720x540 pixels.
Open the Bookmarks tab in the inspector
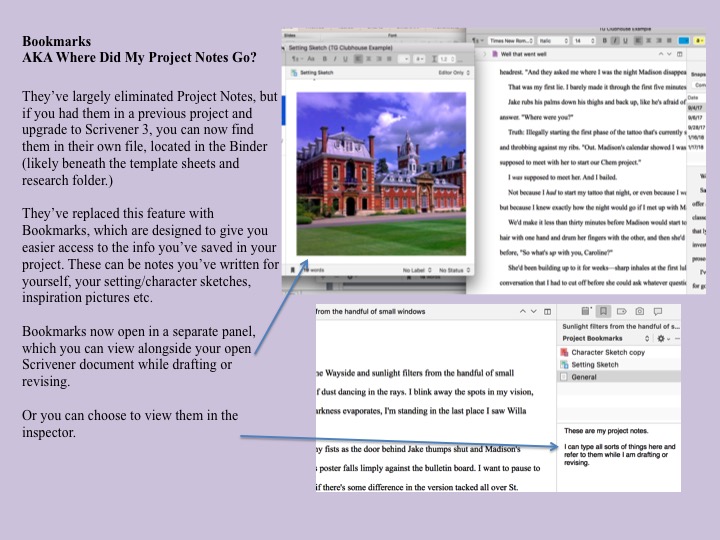tap(603, 311)
